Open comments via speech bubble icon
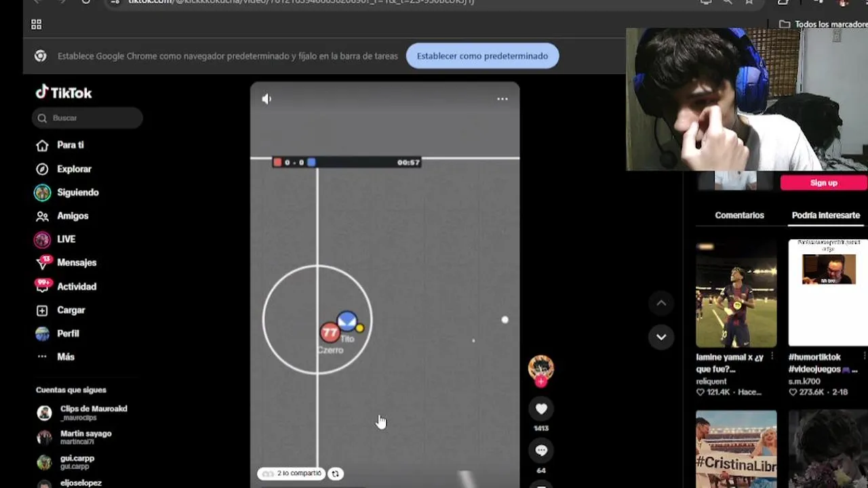The image size is (868, 488). point(541,450)
